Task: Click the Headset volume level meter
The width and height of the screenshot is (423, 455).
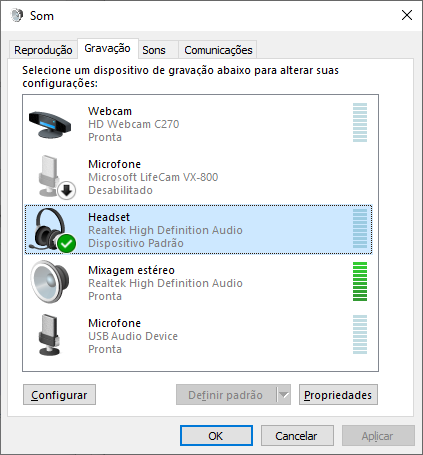Action: point(360,229)
